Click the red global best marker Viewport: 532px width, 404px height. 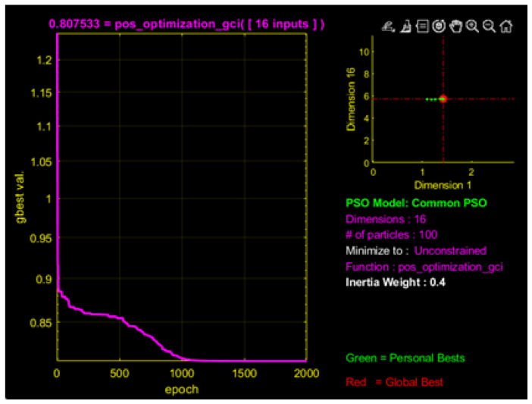point(443,99)
